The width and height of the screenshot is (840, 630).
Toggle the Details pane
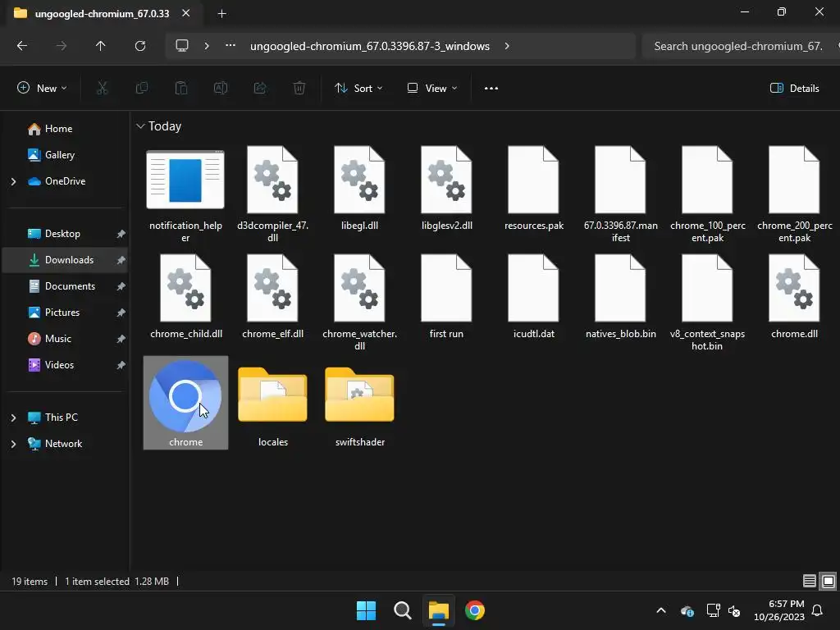pyautogui.click(x=794, y=89)
